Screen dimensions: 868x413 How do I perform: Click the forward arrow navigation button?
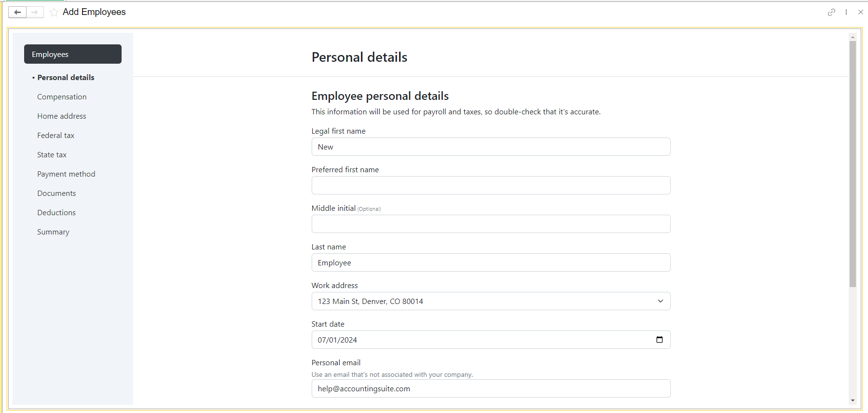coord(35,12)
